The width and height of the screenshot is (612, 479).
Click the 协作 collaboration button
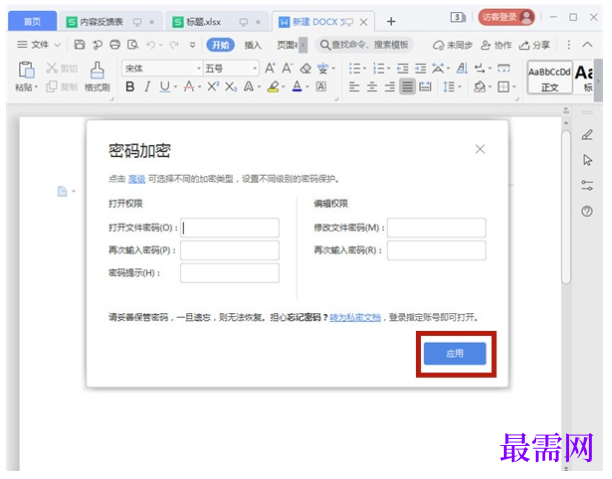point(496,45)
